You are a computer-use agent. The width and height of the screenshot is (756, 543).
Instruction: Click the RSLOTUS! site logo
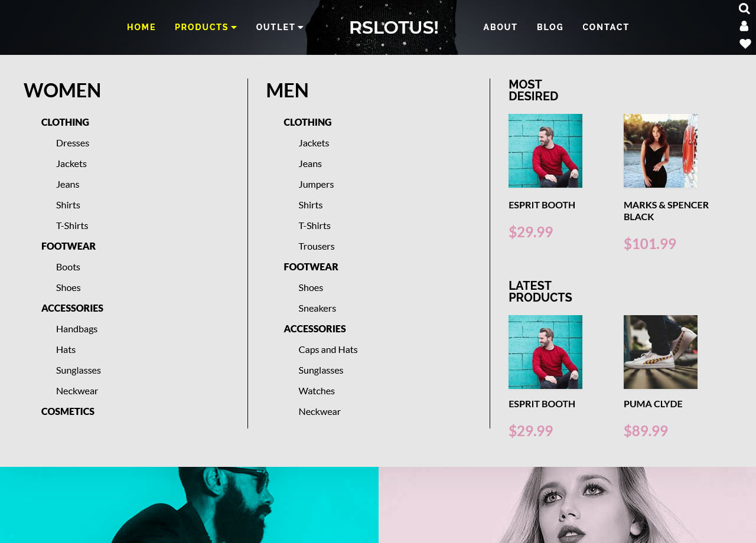pos(393,28)
